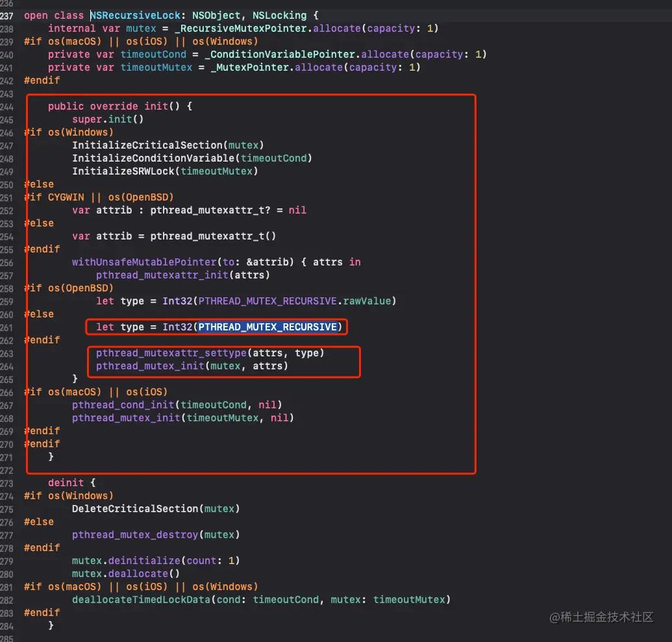Click mutex.deallocate() line
The width and height of the screenshot is (672, 642).
click(x=125, y=573)
